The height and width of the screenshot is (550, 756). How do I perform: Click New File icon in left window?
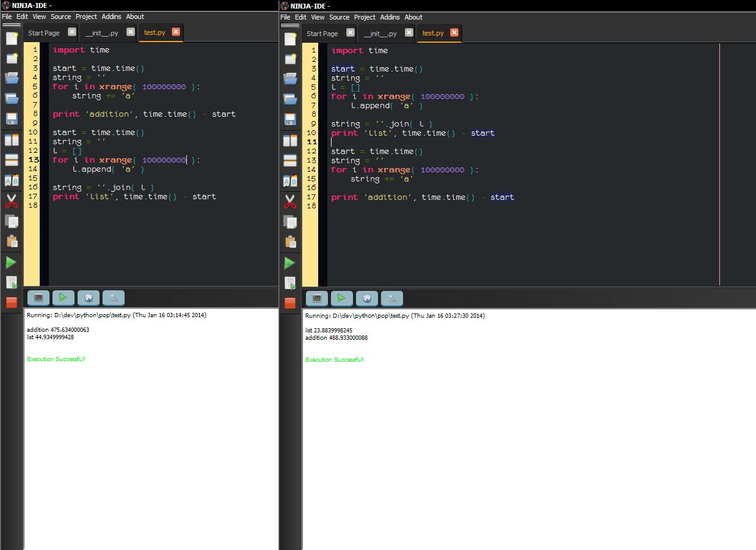tap(12, 38)
